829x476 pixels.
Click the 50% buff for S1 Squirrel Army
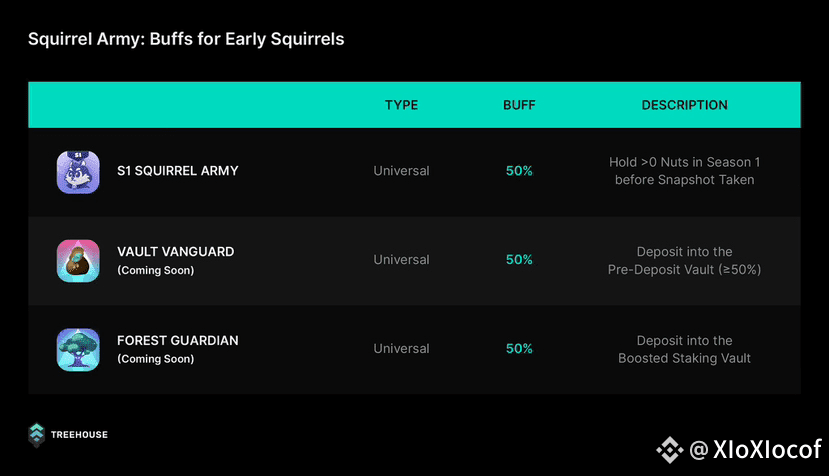[x=519, y=171]
